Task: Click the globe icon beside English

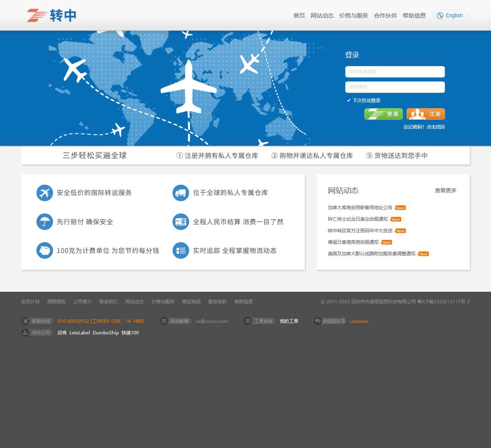Action: pyautogui.click(x=440, y=16)
